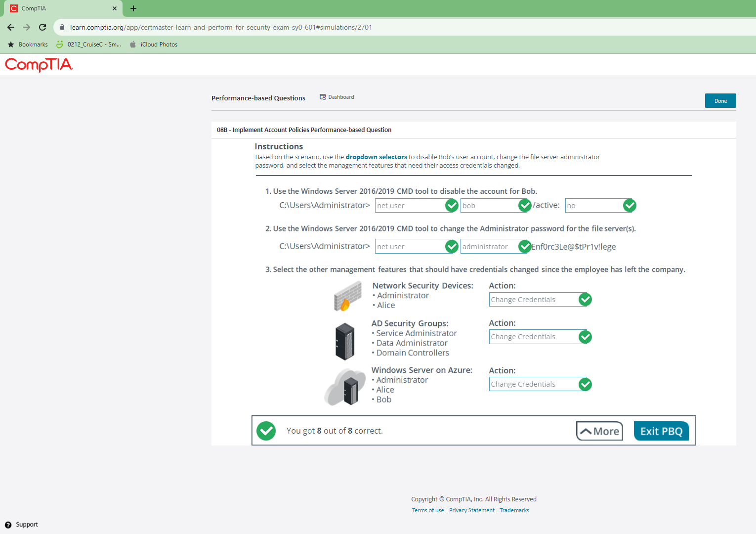Expand the More feedback panel
This screenshot has height=534, width=756.
(x=599, y=431)
